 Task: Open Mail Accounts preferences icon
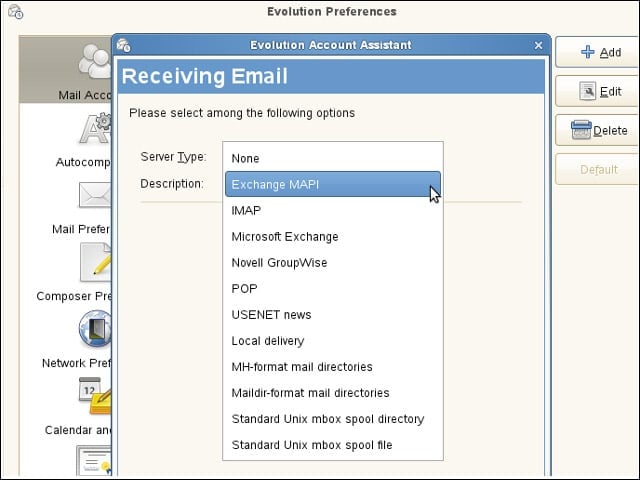coord(95,61)
